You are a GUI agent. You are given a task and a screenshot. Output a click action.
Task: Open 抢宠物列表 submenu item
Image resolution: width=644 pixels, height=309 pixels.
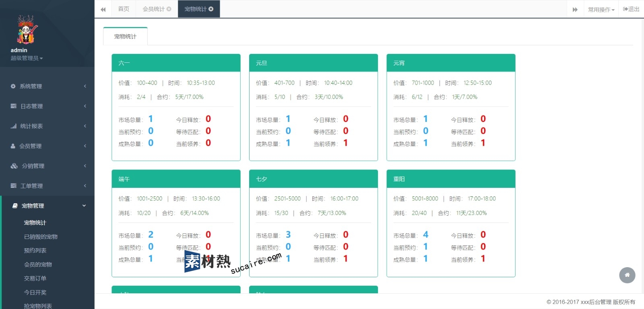38,306
